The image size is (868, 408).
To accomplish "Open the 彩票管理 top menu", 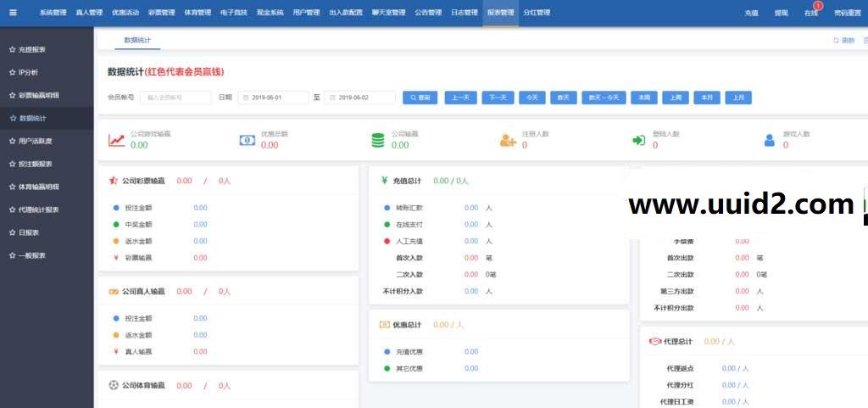I will [x=162, y=13].
